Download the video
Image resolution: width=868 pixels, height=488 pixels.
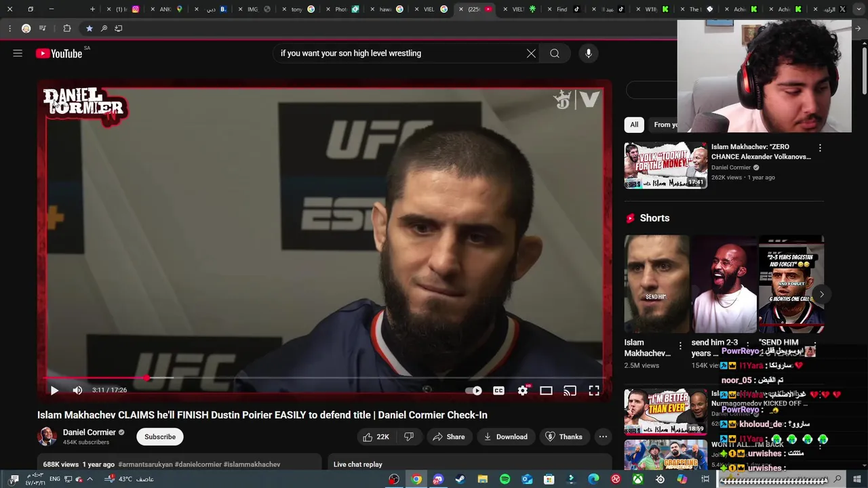pos(505,437)
